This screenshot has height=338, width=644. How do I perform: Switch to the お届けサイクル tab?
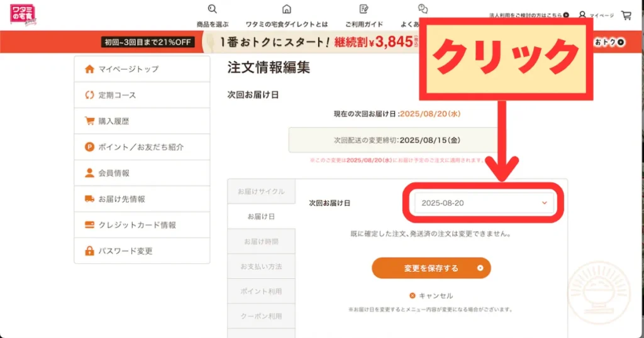(261, 191)
